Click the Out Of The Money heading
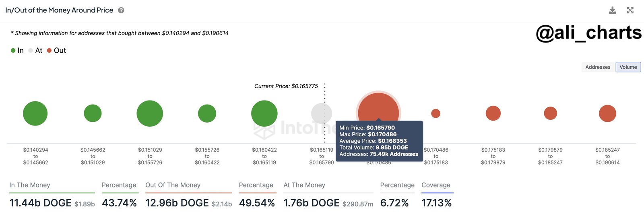Screen dimensions: 644x220 tap(173, 185)
